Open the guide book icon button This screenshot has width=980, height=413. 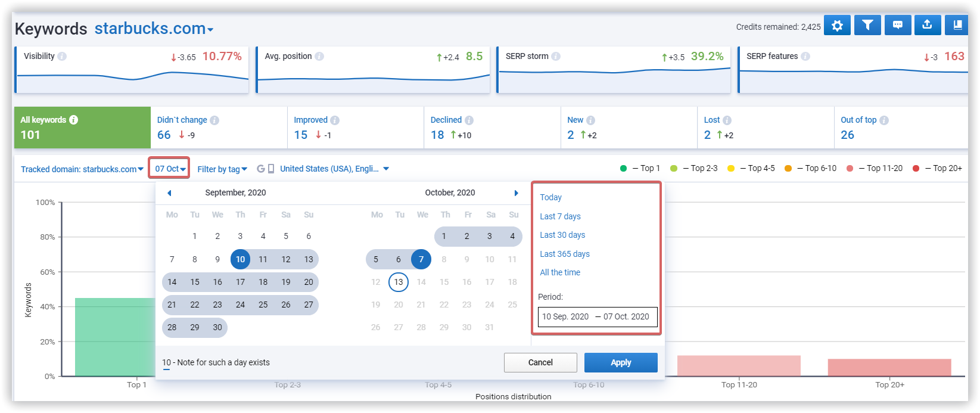click(x=957, y=25)
